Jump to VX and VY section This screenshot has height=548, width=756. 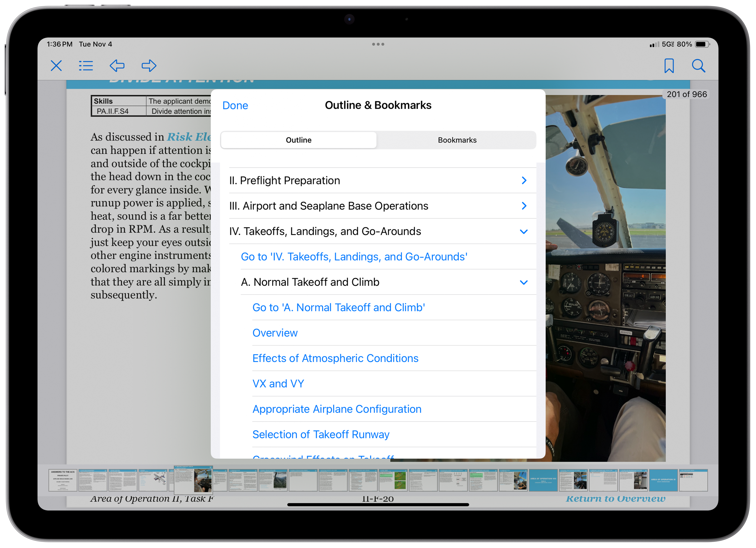point(278,383)
